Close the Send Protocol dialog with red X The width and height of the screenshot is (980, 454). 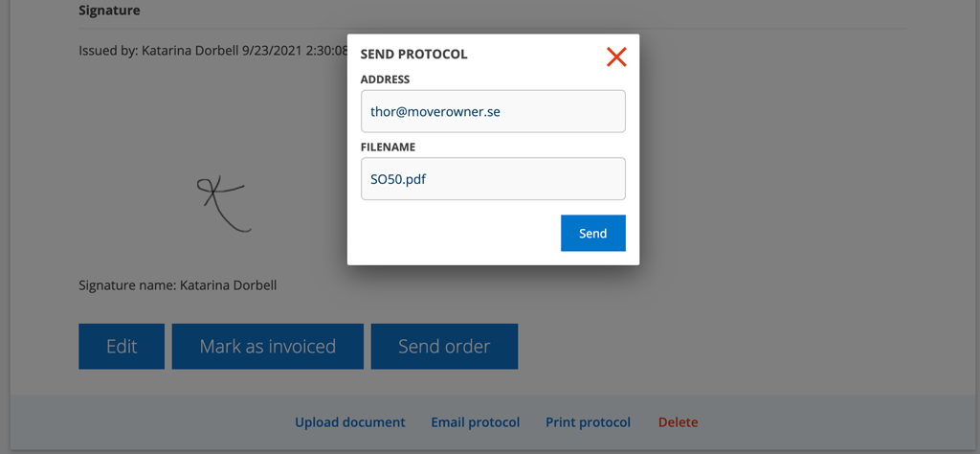click(616, 57)
